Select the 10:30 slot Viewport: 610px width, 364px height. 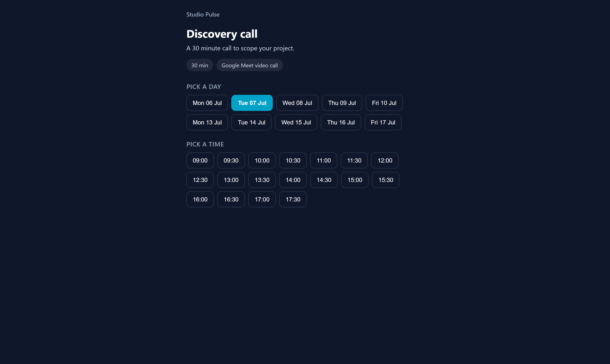pyautogui.click(x=293, y=160)
